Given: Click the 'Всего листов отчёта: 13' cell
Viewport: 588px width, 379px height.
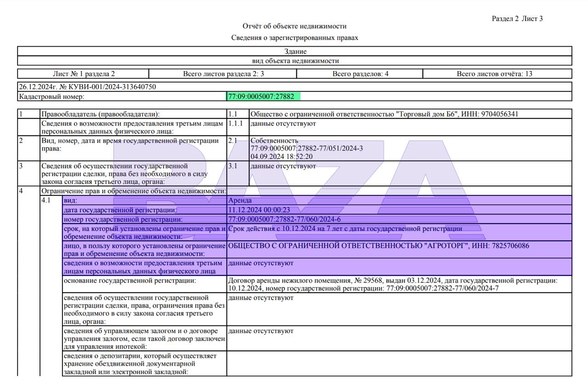Looking at the screenshot, I should point(494,73).
